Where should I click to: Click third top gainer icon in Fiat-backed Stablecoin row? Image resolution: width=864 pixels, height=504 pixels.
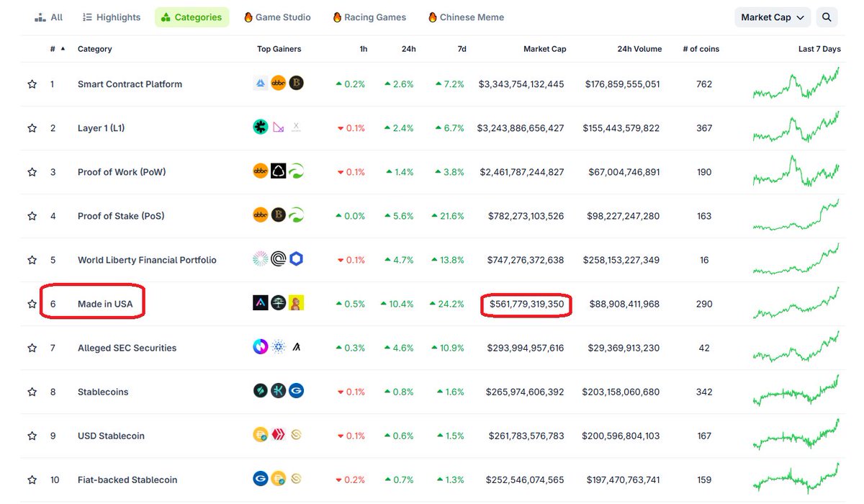point(296,479)
